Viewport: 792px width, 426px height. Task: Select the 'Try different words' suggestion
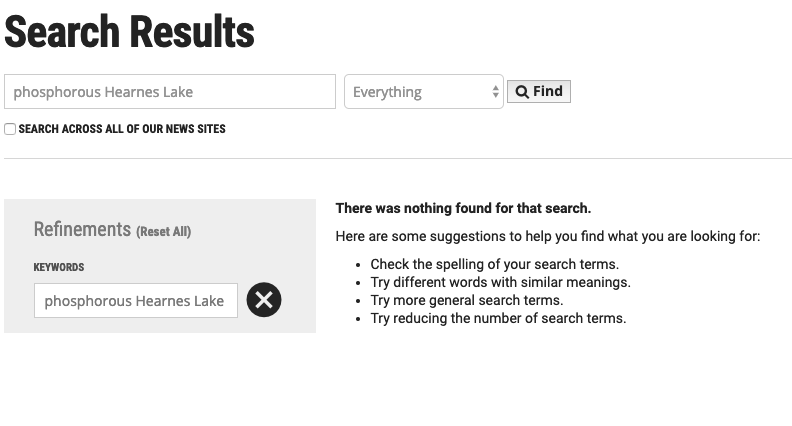pyautogui.click(x=500, y=282)
